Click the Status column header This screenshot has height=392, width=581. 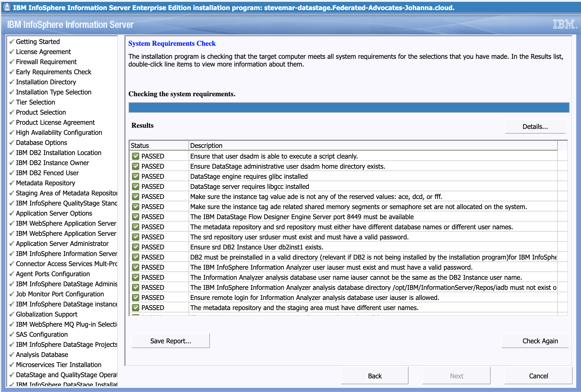[x=159, y=146]
